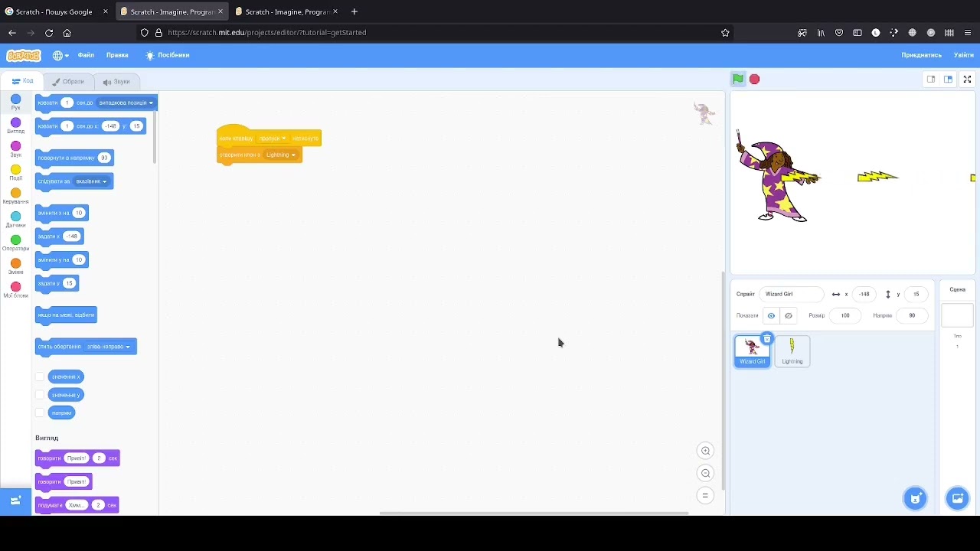
Task: Open the Посібники tutorials
Action: pos(168,55)
